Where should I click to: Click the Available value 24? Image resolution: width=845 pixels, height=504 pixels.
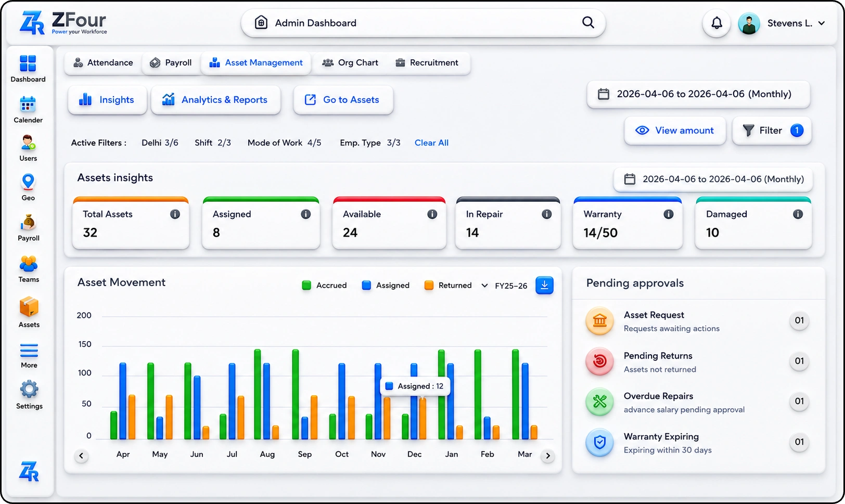pos(350,232)
